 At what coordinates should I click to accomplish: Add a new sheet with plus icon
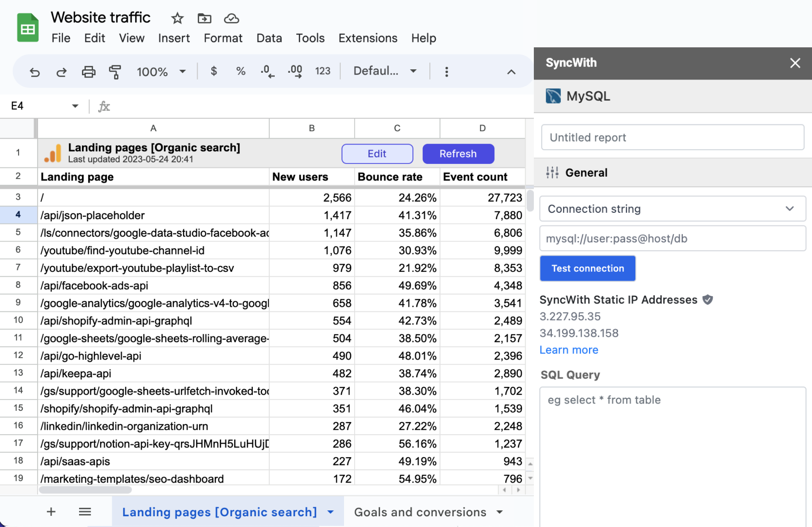tap(51, 512)
